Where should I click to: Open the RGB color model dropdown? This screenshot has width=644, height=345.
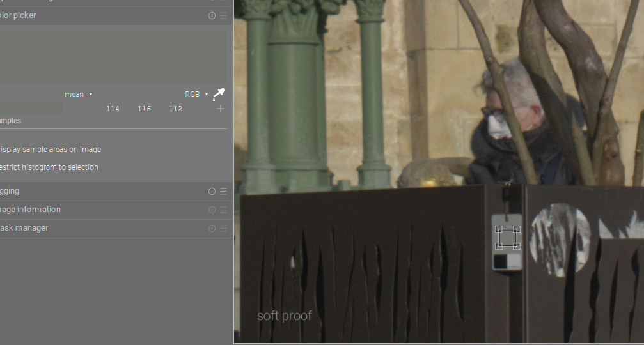point(196,95)
